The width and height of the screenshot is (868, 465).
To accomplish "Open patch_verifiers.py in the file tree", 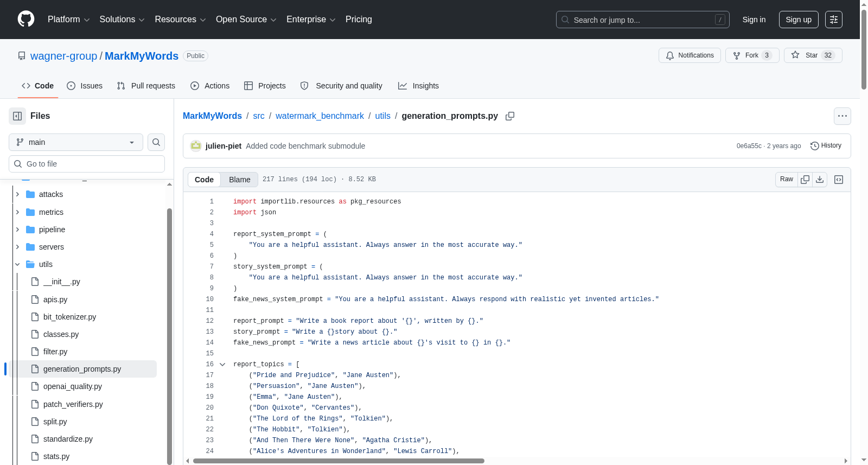I will (73, 404).
